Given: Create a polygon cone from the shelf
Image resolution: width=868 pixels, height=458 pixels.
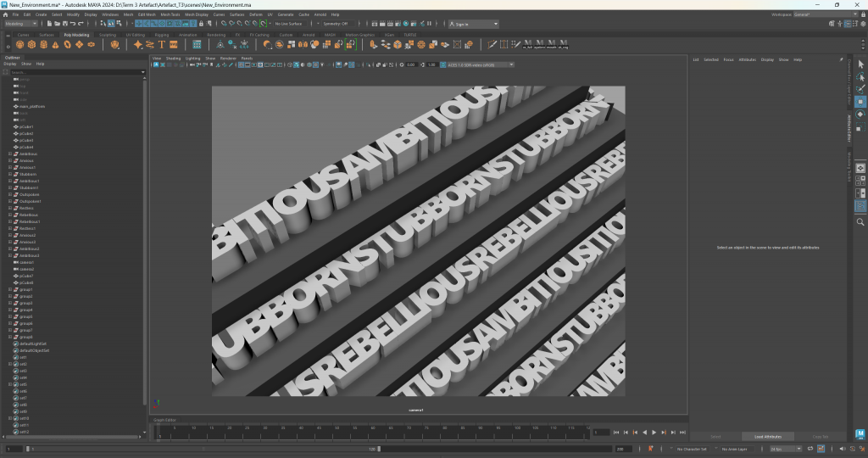Looking at the screenshot, I should coord(55,44).
